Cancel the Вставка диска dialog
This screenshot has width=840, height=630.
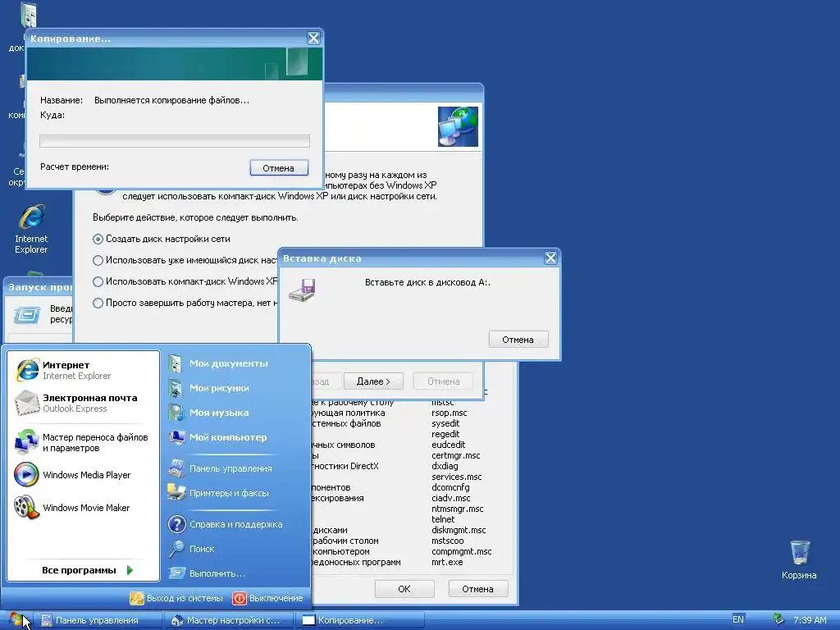pos(518,339)
